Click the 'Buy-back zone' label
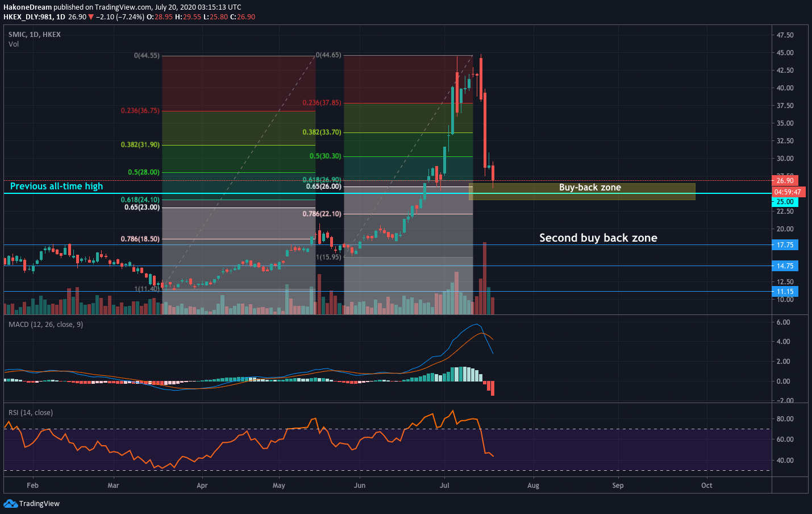Viewport: 812px width, 514px height. pyautogui.click(x=590, y=188)
